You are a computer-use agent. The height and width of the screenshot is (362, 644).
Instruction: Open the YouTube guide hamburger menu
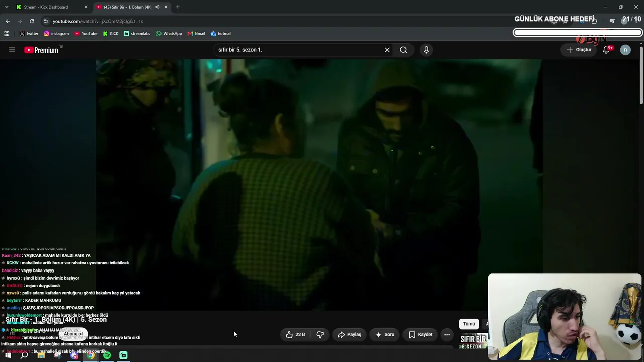12,50
